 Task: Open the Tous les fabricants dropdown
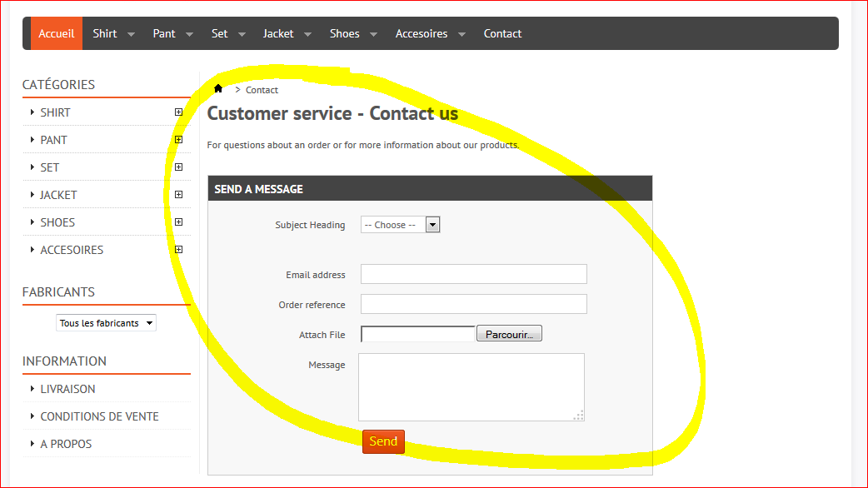[106, 322]
